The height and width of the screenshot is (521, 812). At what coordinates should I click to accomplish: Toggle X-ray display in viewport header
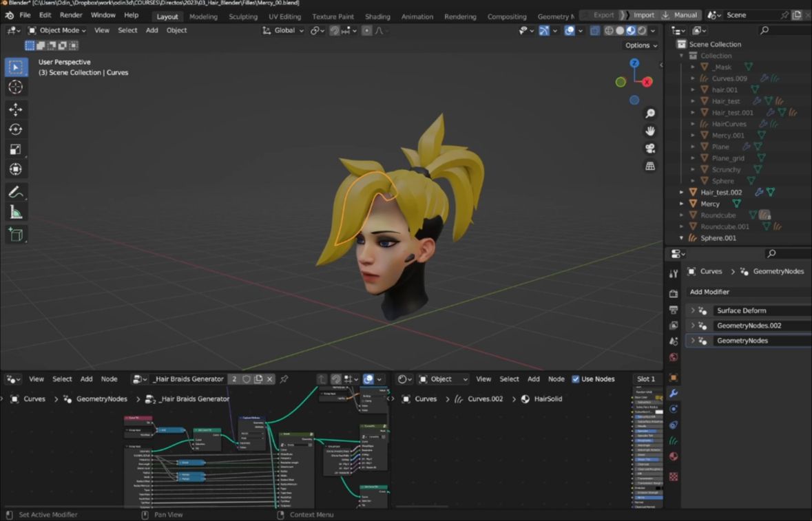click(x=595, y=30)
